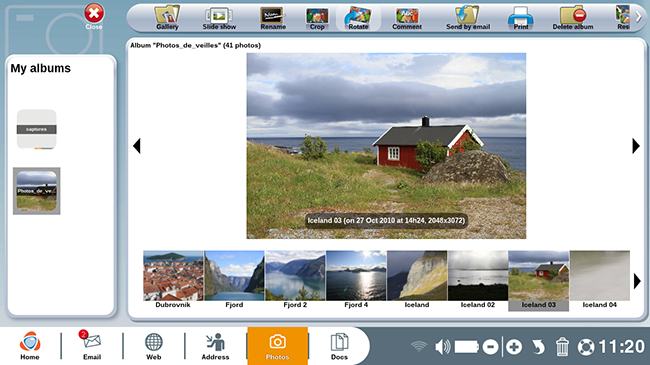Select the Iceland thumbnail
Screen dimensions: 650x365
coord(417,280)
